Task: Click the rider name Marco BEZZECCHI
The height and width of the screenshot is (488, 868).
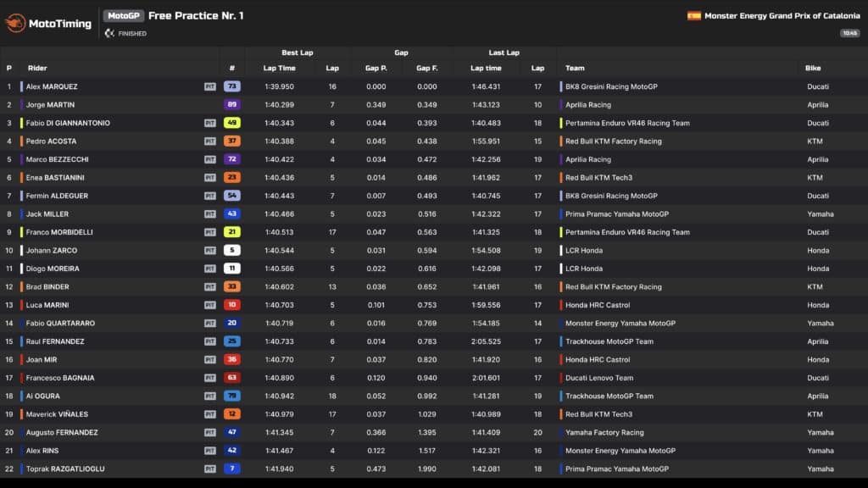Action: pyautogui.click(x=57, y=159)
